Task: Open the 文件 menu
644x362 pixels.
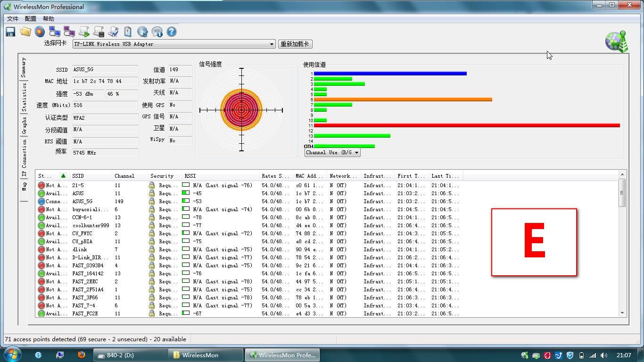Action: [x=13, y=19]
